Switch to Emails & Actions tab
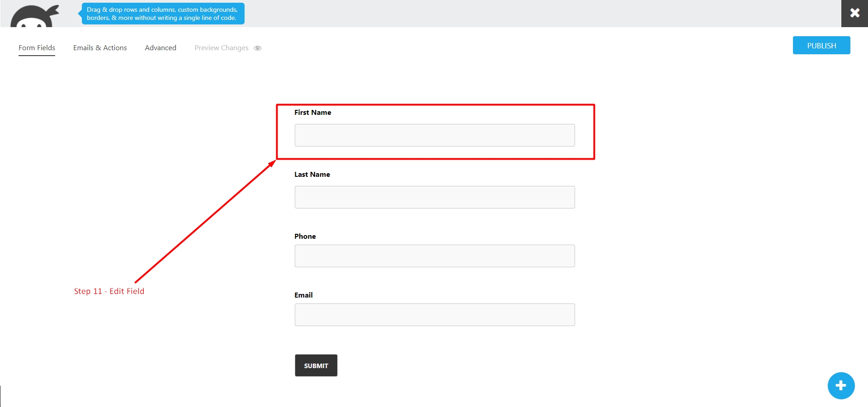 100,47
